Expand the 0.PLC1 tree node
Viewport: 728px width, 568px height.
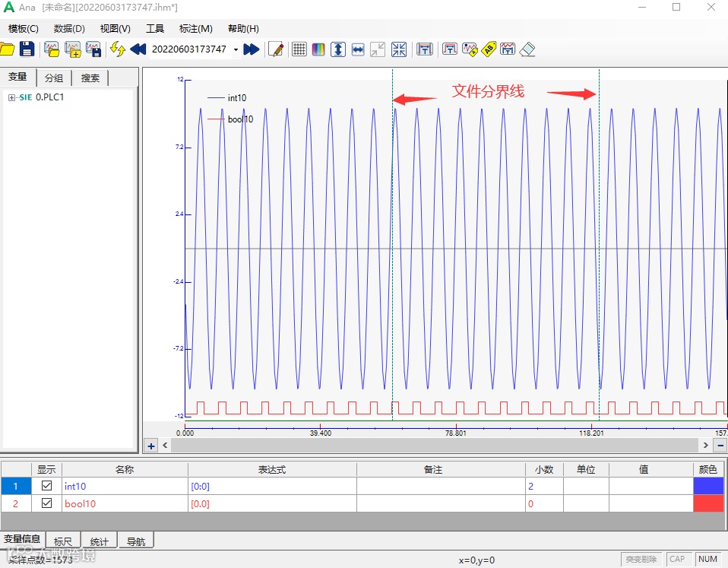point(11,97)
